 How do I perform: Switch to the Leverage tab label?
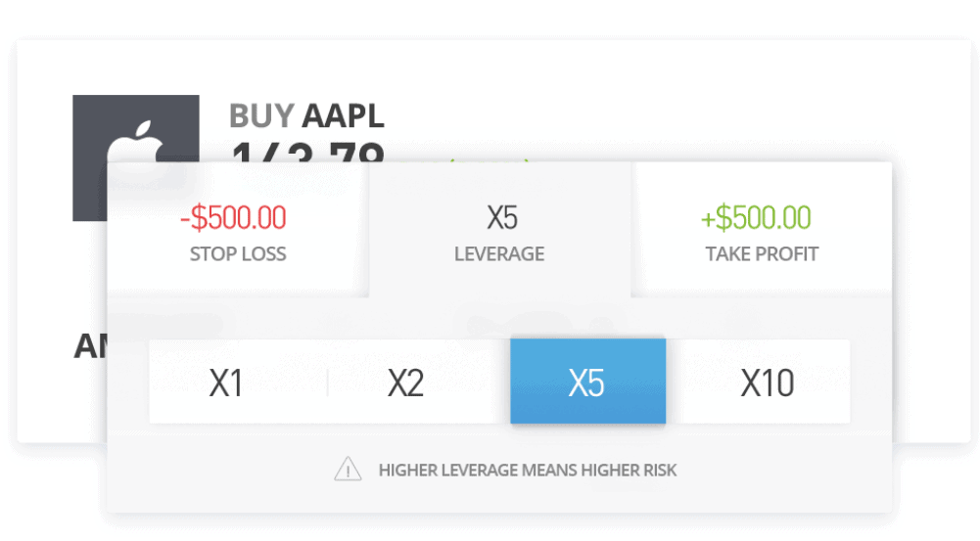tap(498, 253)
